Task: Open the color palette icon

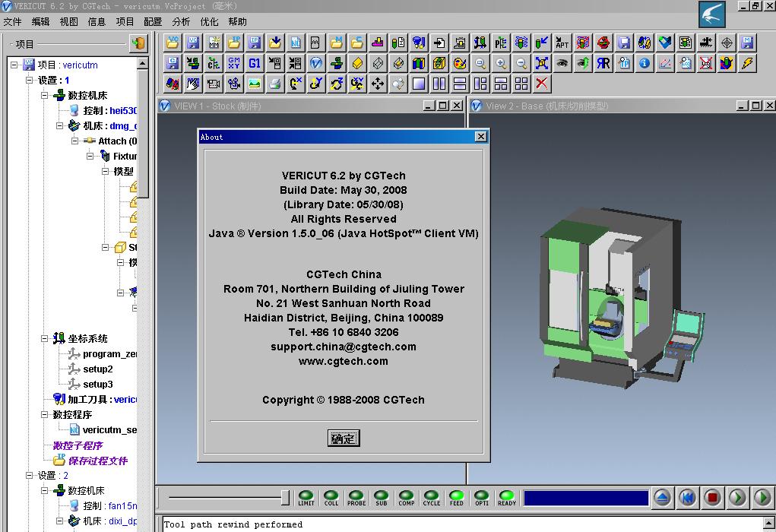Action: pyautogui.click(x=460, y=63)
